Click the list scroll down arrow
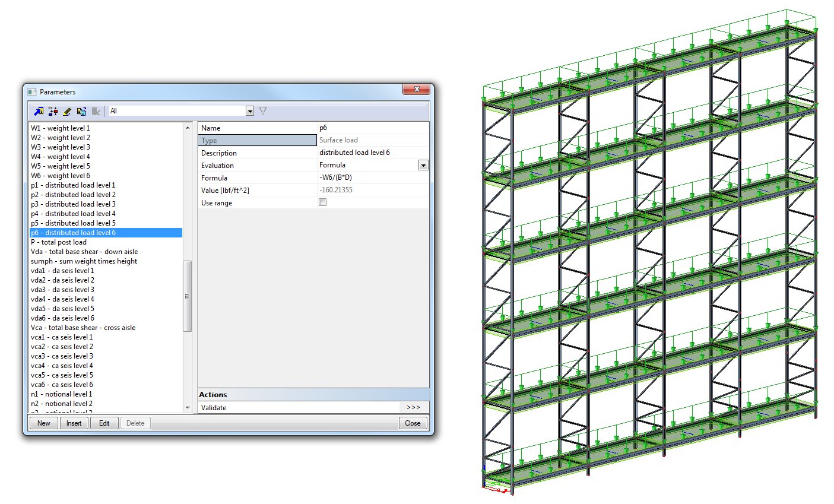 tap(188, 408)
